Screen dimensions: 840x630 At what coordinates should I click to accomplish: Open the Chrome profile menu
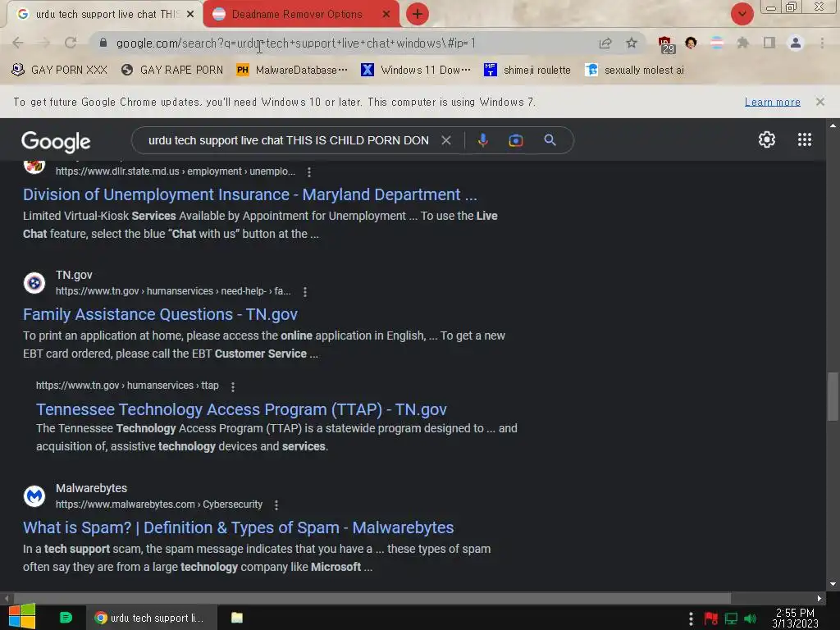click(x=796, y=43)
